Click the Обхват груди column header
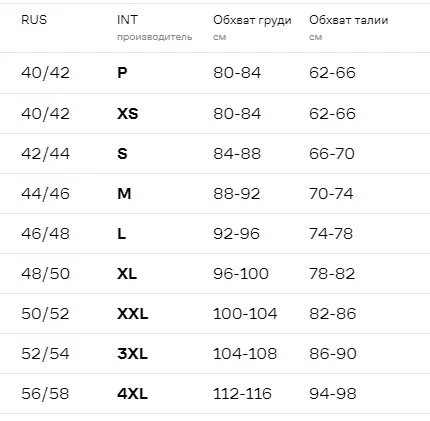This screenshot has width=430, height=421. tap(252, 28)
